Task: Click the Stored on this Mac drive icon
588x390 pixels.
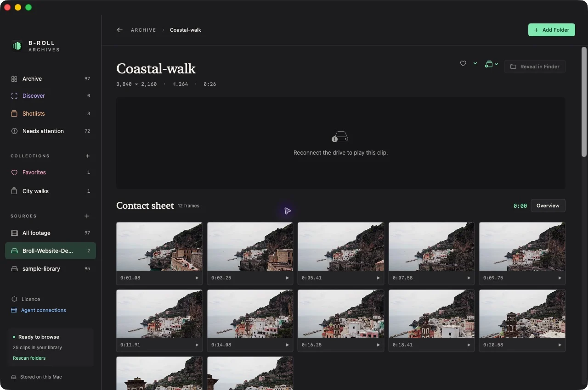Action: click(14, 377)
